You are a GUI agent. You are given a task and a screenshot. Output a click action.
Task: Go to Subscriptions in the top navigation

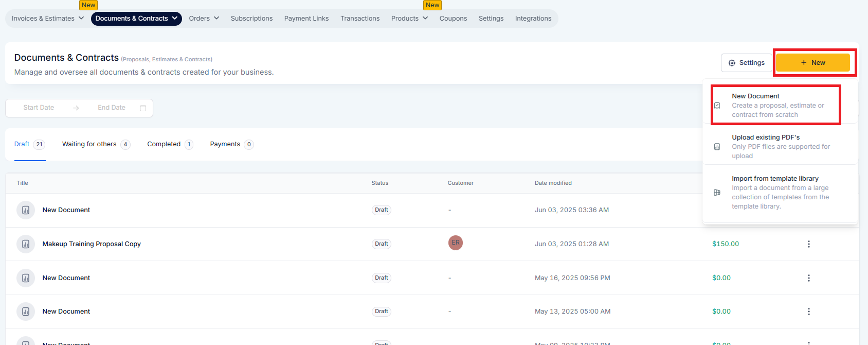coord(251,19)
